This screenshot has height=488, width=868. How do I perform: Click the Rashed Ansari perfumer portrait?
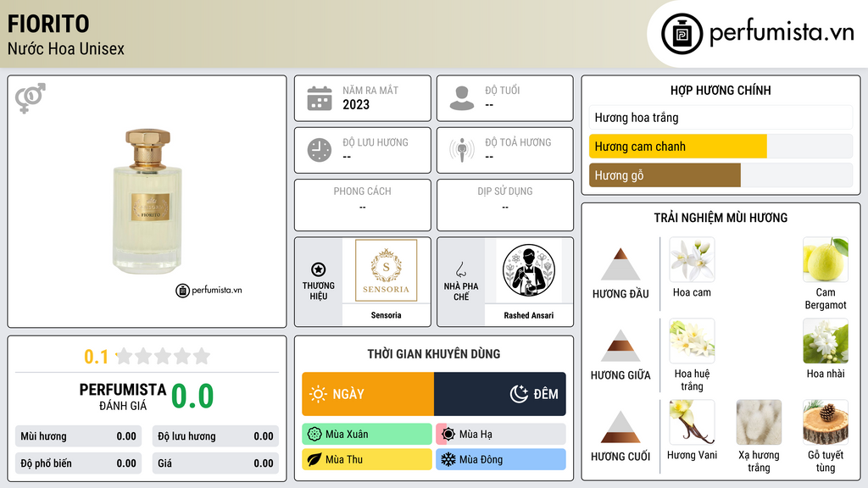529,270
